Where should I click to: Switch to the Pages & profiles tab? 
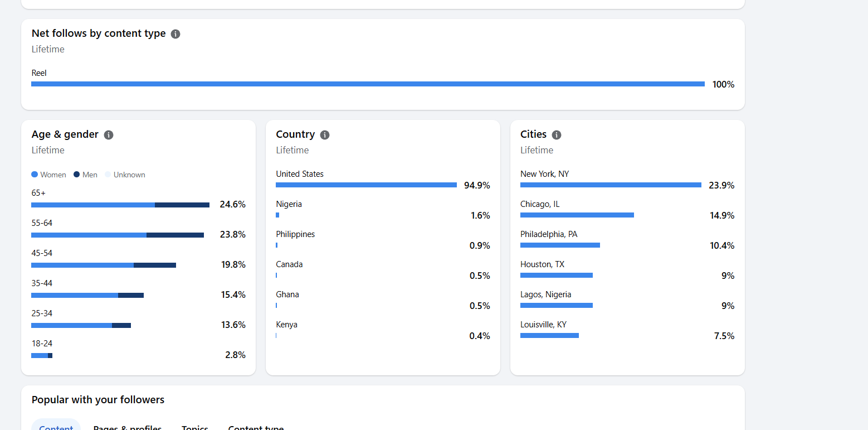tap(128, 427)
